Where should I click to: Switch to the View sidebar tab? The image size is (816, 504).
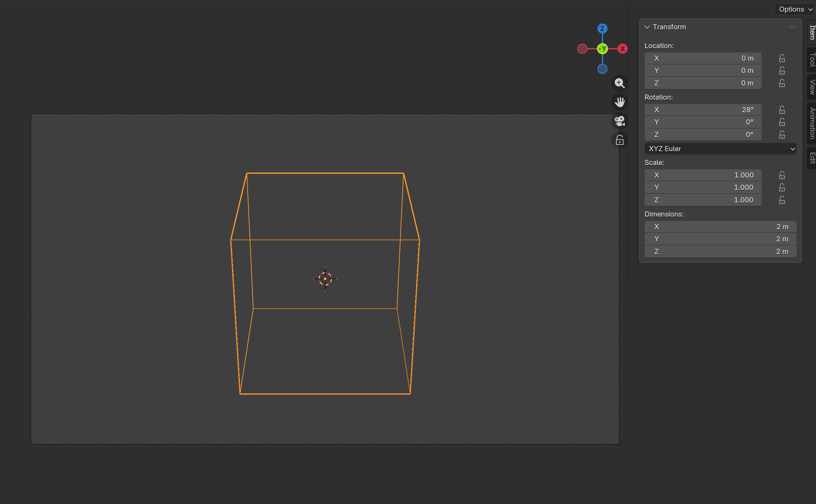812,87
